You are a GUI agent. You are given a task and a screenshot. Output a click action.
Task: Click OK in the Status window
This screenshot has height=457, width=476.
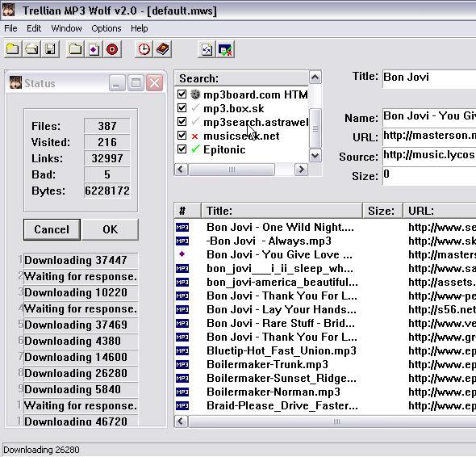pos(110,229)
